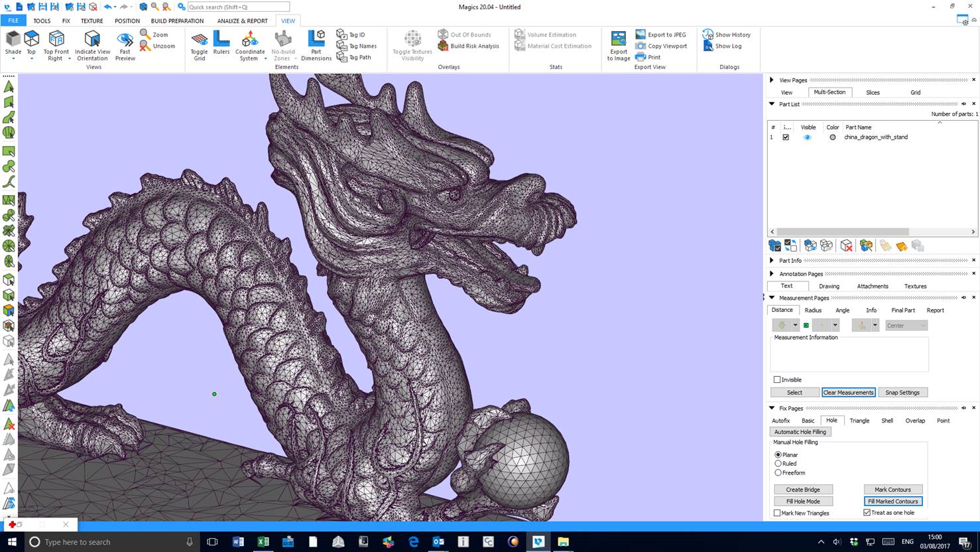Open the Triangle tab in Fix Pages

click(859, 420)
